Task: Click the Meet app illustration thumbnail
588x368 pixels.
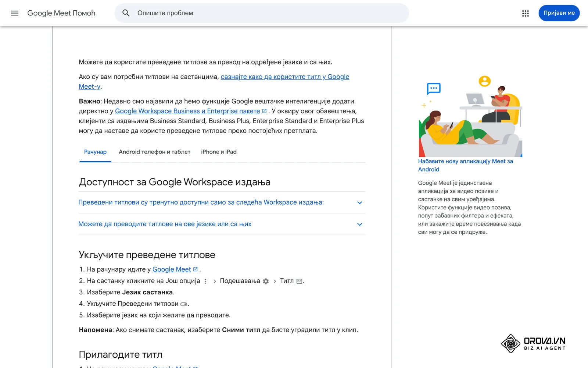Action: pyautogui.click(x=470, y=115)
